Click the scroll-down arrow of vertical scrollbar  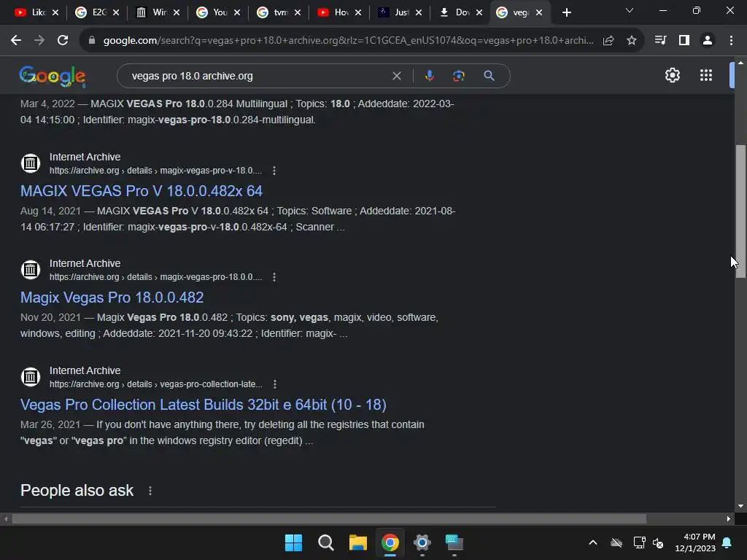740,506
